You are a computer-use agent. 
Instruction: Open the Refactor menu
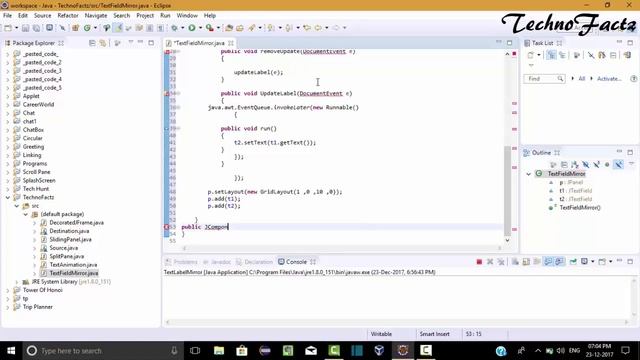[x=68, y=16]
